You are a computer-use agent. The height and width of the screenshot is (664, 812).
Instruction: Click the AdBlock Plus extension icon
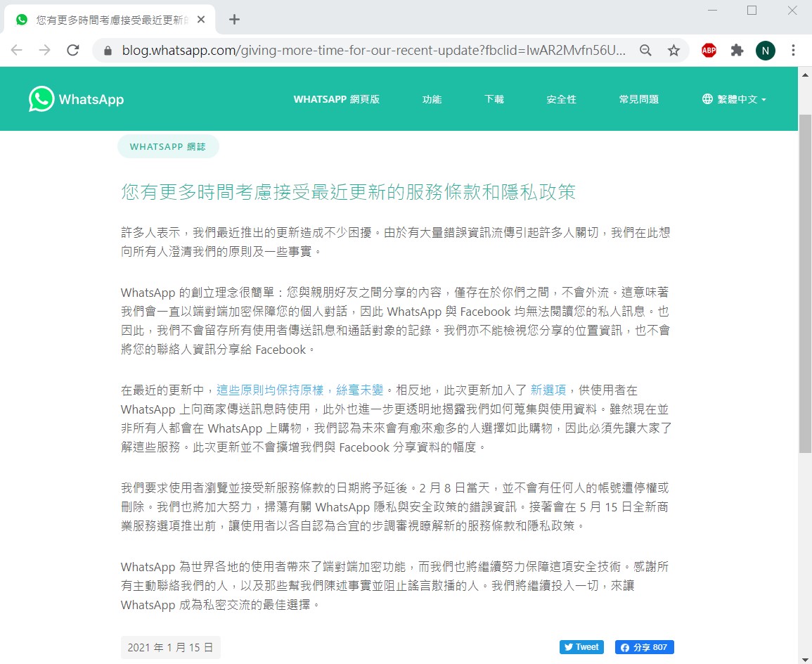709,50
